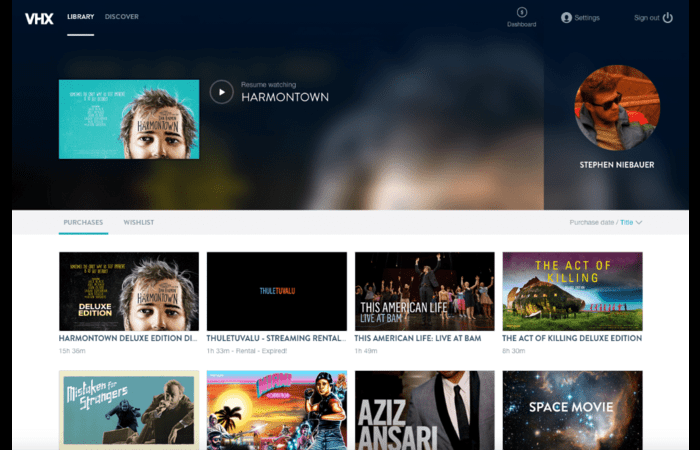Click the HARMONTOWN DELUXE EDITION title text
The height and width of the screenshot is (450, 700).
click(x=128, y=338)
